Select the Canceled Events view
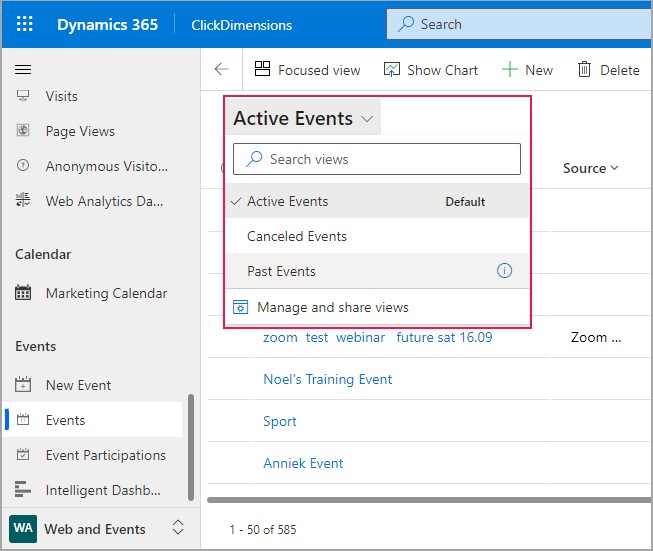Screen dimensions: 653x551 [377, 236]
